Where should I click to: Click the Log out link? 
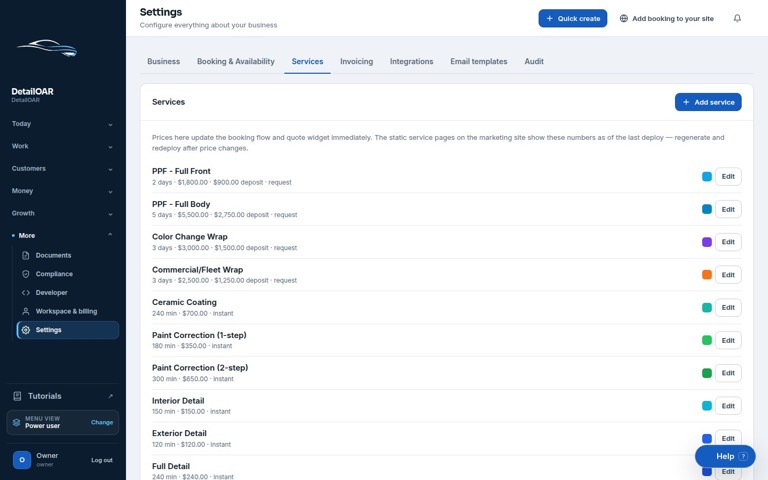point(102,460)
